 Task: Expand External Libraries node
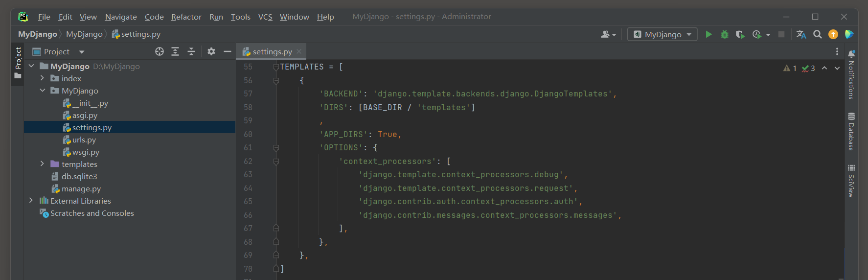[31, 200]
